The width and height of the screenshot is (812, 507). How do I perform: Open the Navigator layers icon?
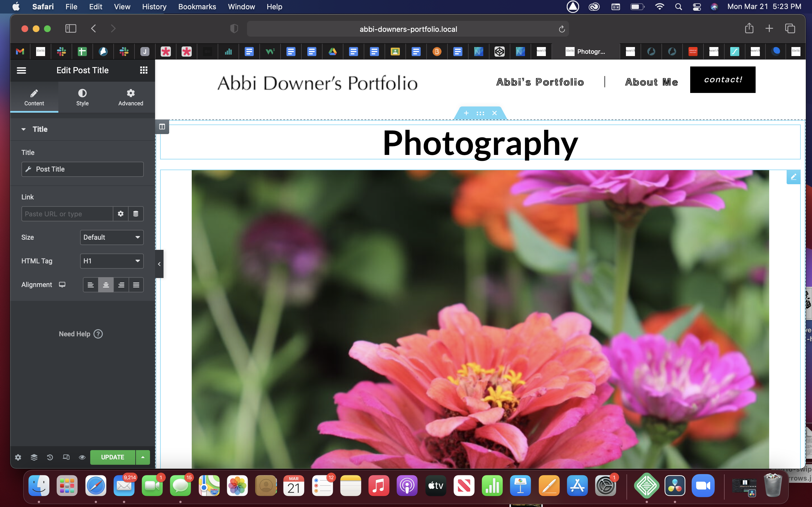[x=34, y=457]
